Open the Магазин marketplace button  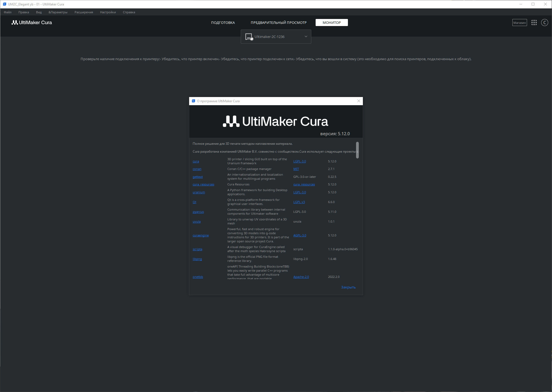tap(519, 23)
